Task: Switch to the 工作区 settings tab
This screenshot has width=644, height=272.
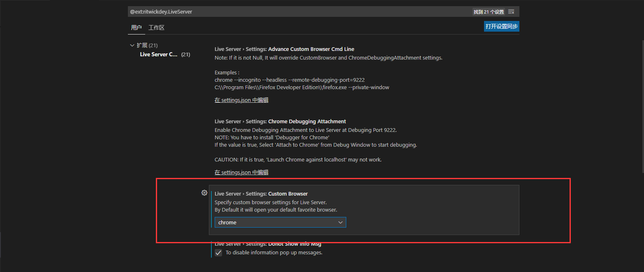Action: (x=156, y=28)
